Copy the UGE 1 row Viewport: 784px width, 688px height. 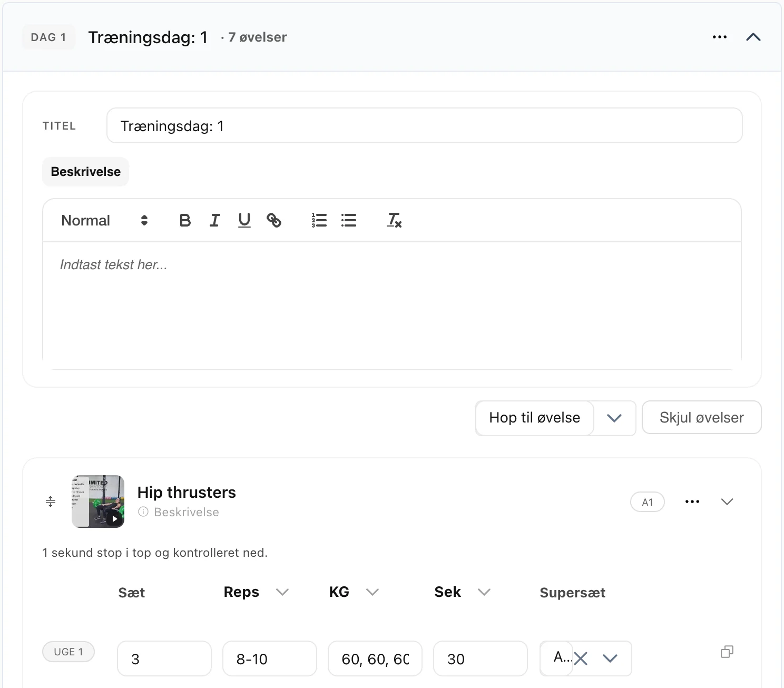[x=727, y=652]
